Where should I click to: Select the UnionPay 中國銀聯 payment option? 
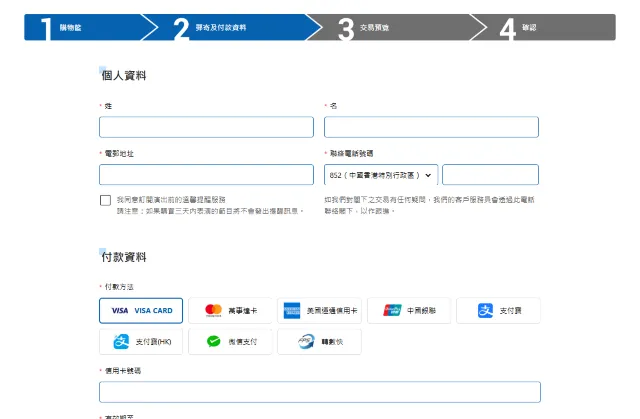[409, 310]
